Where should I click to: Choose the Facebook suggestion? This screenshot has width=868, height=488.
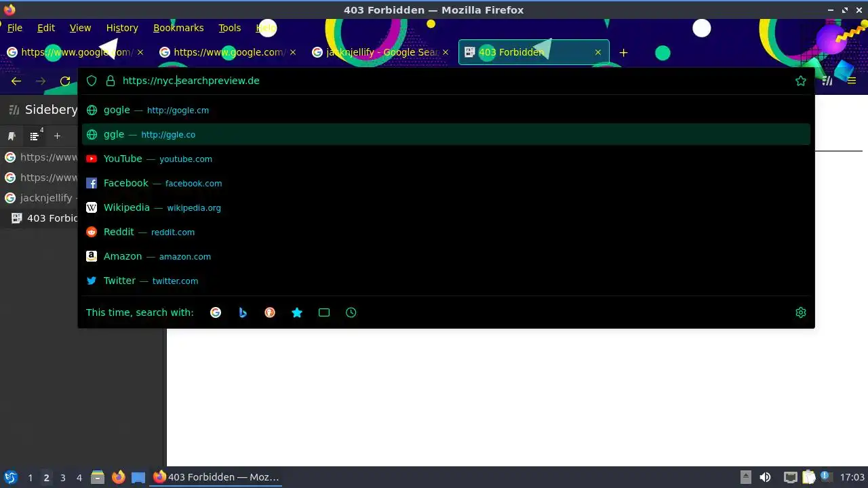coord(446,183)
